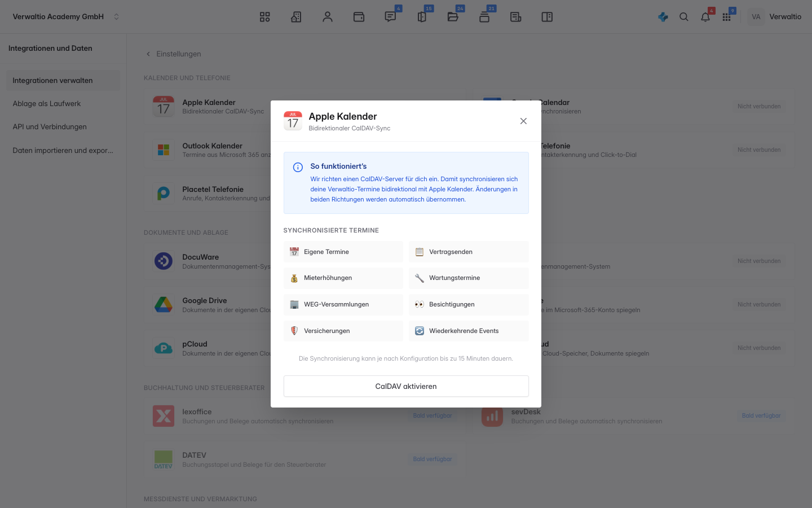This screenshot has height=508, width=812.
Task: Select Daten importieren und exportieren in sidebar
Action: coord(63,151)
